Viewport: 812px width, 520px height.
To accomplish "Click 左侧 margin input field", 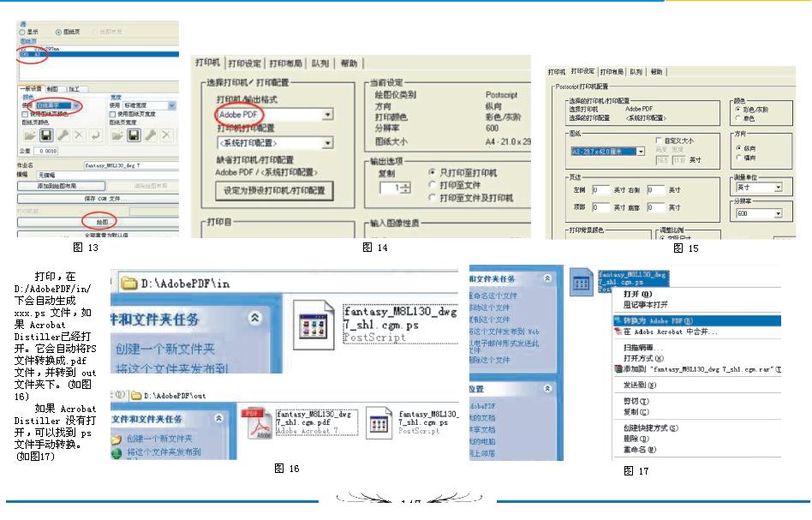I will (600, 190).
